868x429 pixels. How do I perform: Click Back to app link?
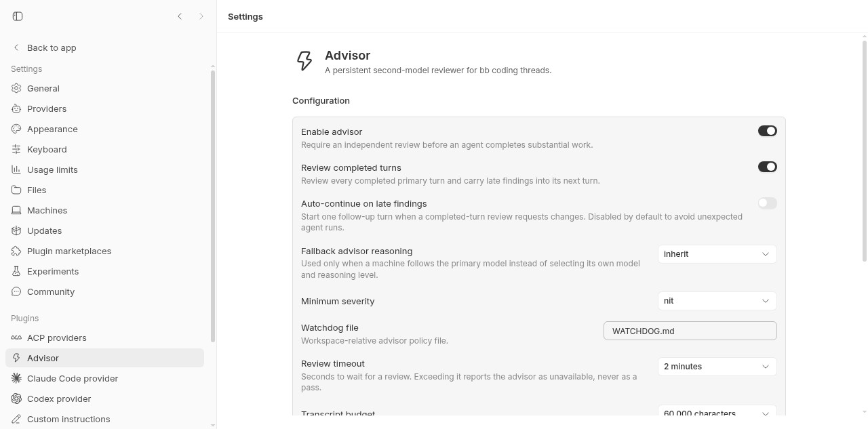104,47
